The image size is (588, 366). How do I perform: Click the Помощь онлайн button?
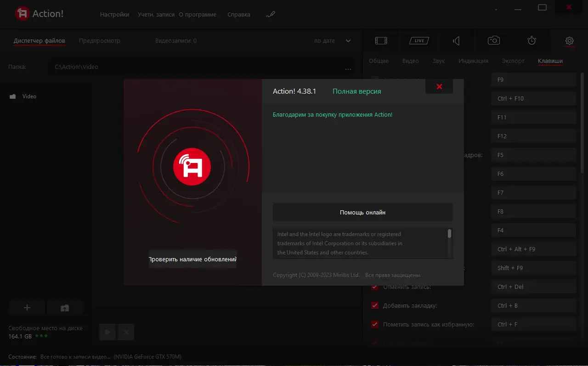coord(363,213)
